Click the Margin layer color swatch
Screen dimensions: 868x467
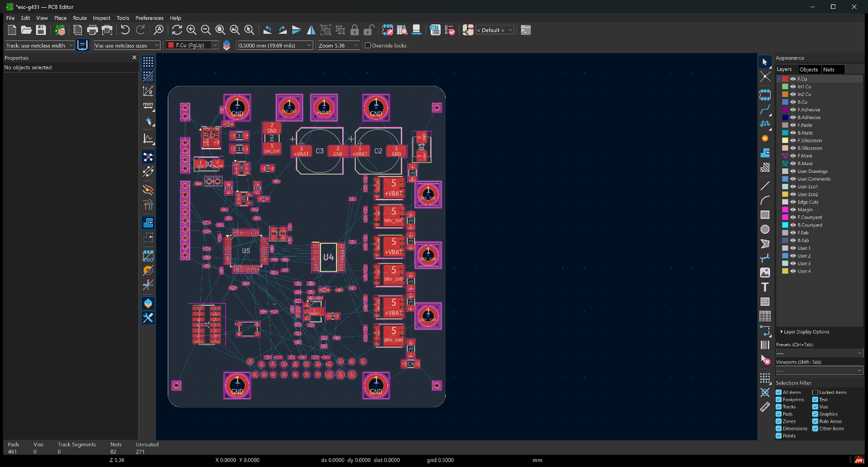[x=785, y=210]
